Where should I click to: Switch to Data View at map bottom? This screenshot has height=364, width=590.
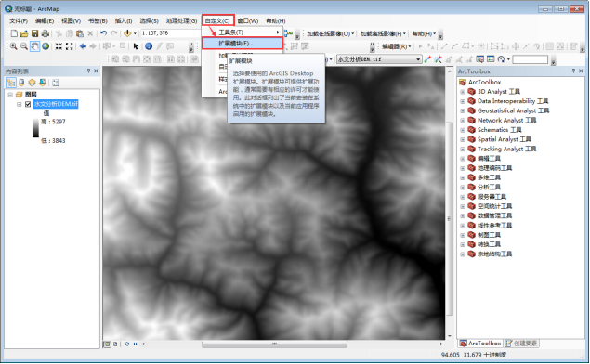tap(107, 344)
